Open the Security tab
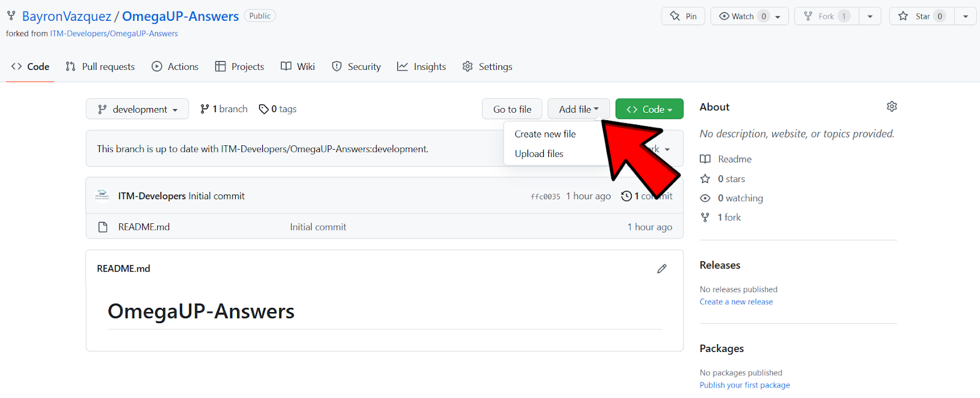 (356, 66)
